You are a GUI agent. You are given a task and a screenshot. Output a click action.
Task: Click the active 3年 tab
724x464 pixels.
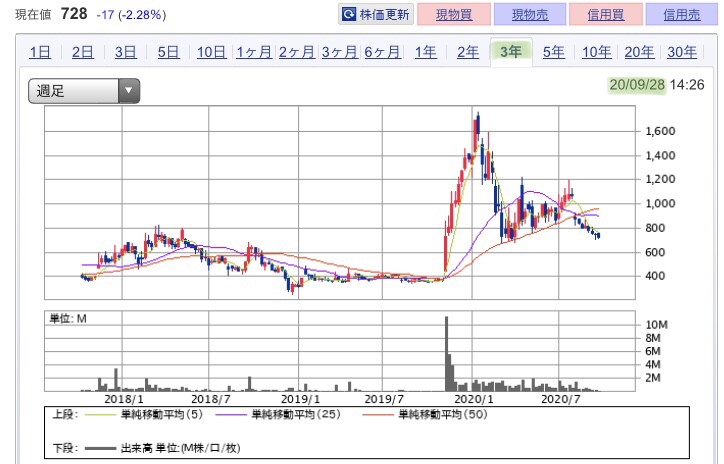coord(511,52)
